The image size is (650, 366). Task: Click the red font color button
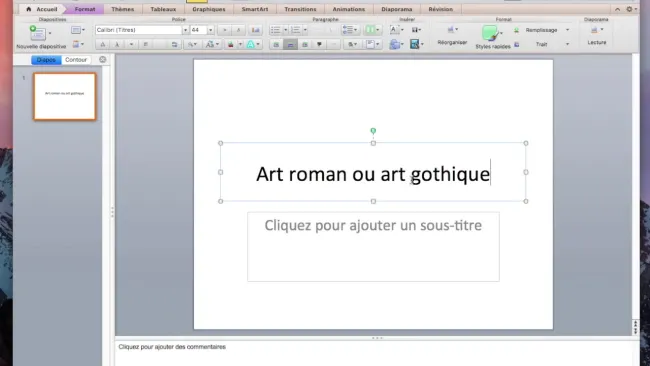[x=230, y=44]
